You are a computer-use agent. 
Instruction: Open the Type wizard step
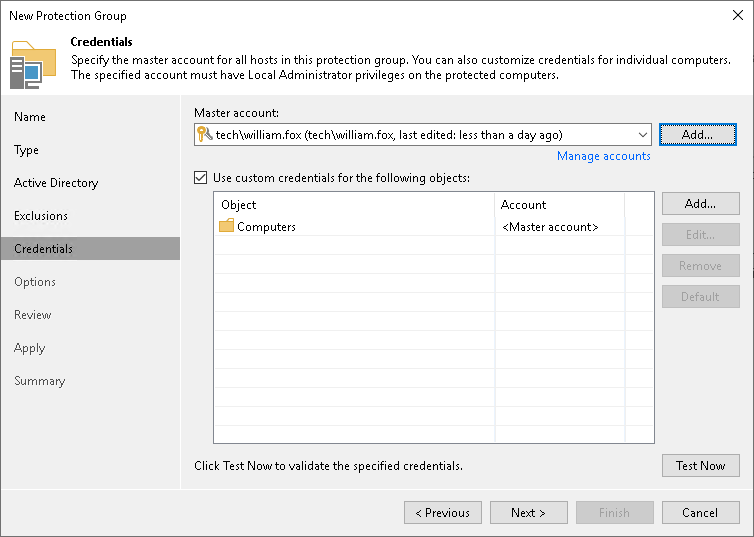click(27, 150)
